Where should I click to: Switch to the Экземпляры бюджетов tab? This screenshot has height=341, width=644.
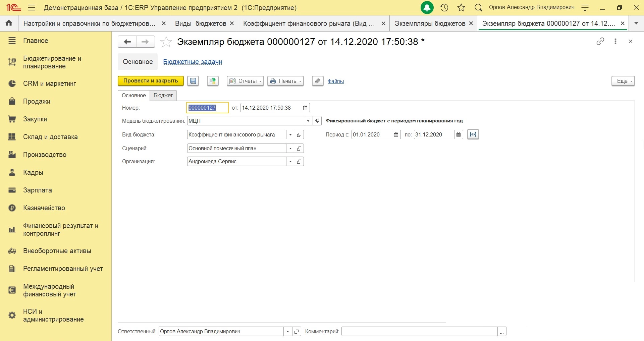tap(430, 23)
